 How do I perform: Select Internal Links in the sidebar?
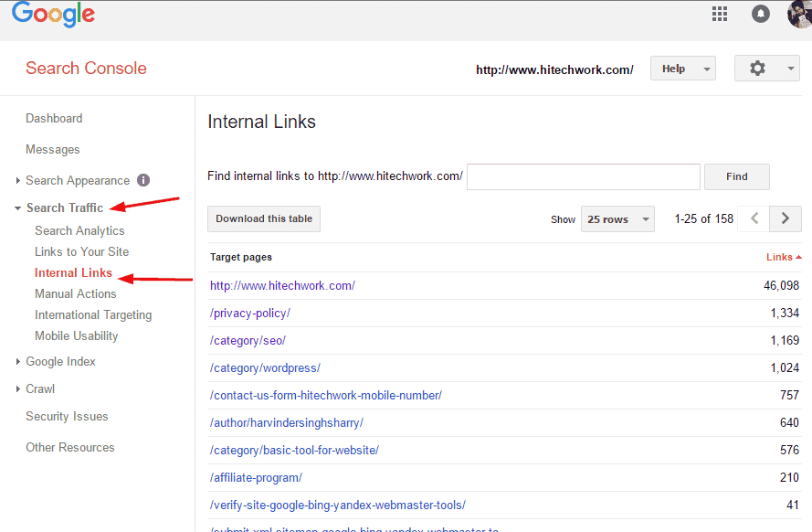click(73, 273)
